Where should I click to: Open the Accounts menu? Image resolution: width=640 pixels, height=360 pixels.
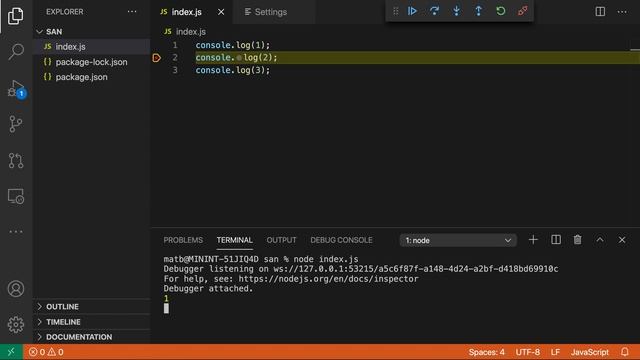(x=16, y=289)
